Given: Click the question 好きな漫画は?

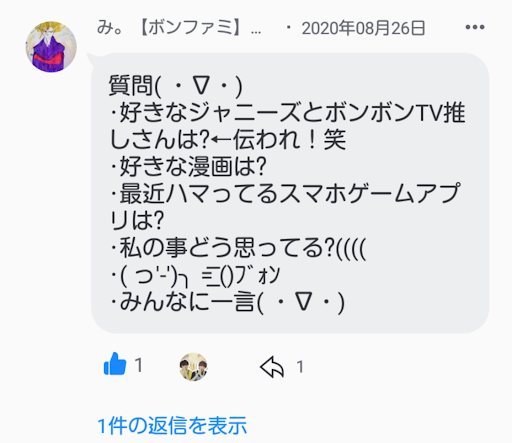Looking at the screenshot, I should point(188,166).
